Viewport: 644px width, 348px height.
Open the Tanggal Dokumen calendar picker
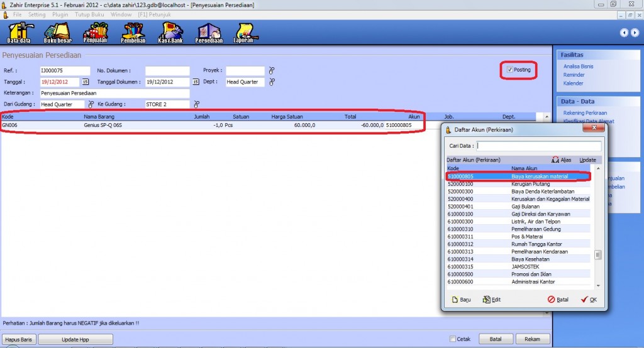pos(195,82)
